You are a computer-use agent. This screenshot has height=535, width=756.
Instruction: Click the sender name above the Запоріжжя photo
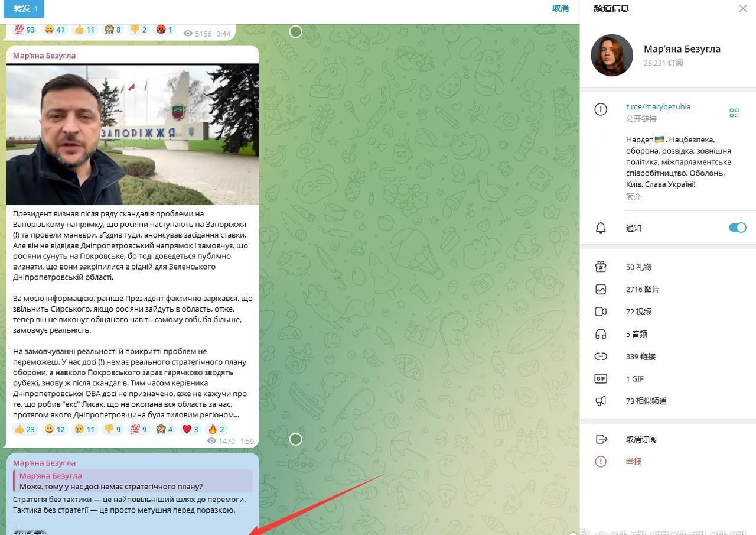tap(44, 56)
